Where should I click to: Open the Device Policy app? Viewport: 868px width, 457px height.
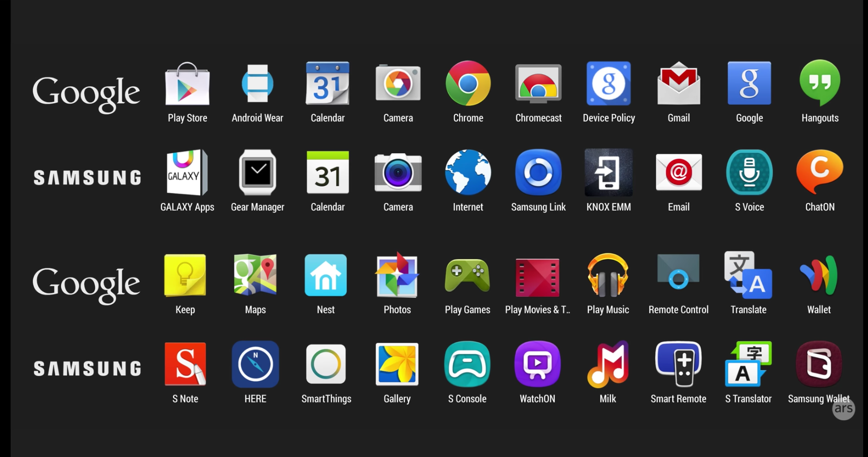click(x=609, y=83)
